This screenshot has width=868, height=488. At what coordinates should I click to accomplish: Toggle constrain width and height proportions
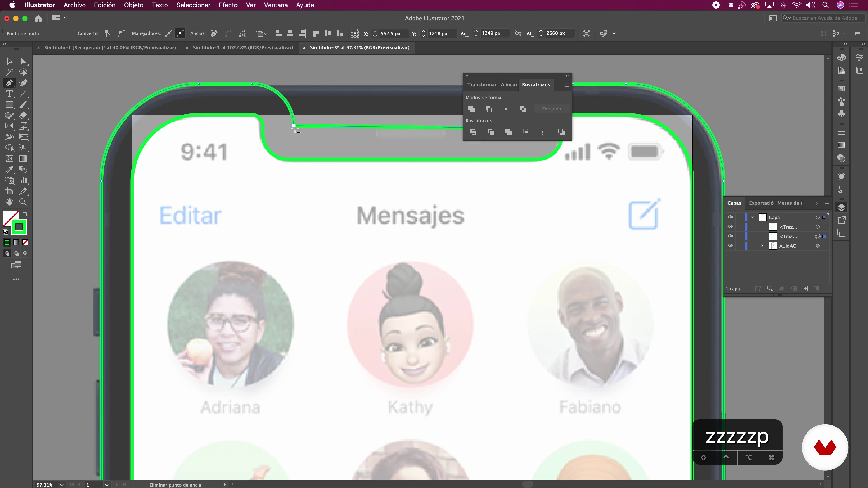coord(518,33)
